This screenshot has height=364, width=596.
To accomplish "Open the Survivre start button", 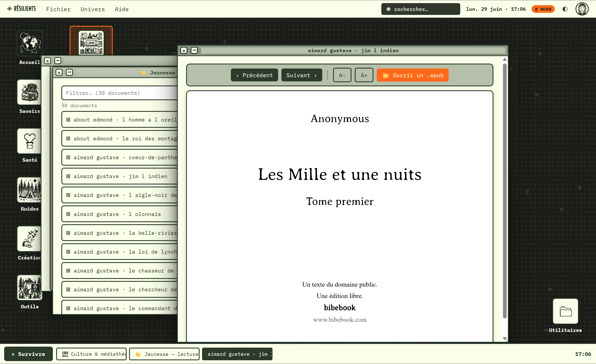I will 28,354.
